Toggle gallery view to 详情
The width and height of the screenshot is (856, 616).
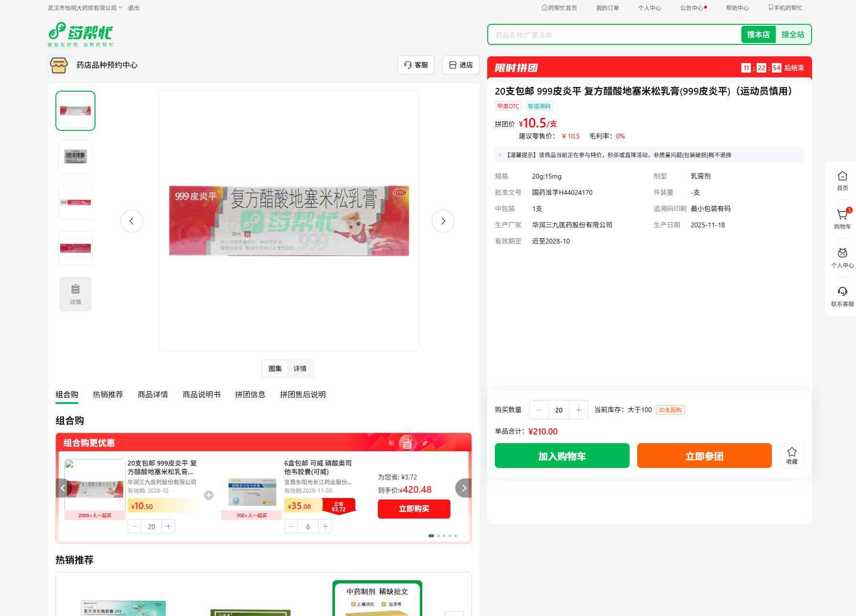pos(300,369)
